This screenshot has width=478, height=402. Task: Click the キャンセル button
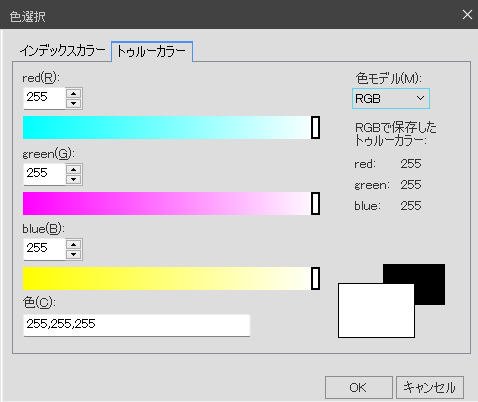(430, 387)
